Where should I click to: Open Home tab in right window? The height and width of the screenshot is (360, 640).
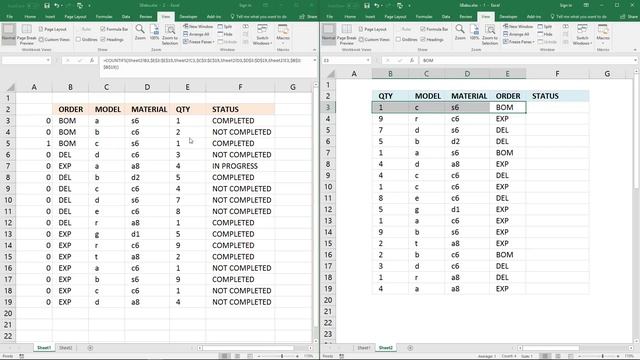(350, 17)
